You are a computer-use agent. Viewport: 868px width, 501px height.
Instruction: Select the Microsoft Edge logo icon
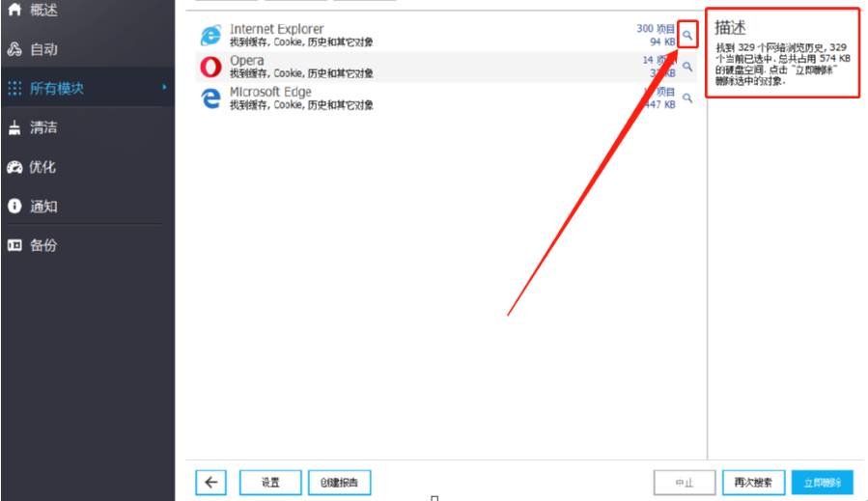[210, 98]
